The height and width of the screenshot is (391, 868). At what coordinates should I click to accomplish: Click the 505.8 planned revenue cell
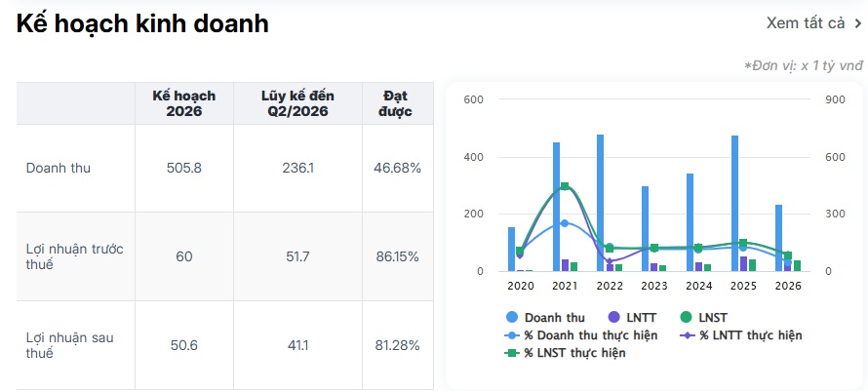[x=183, y=168]
